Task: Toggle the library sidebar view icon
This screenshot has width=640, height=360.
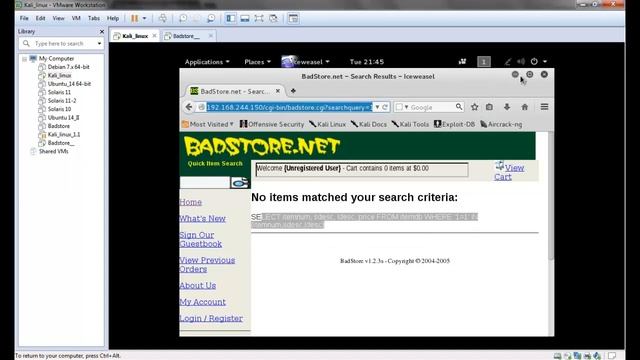Action: click(231, 18)
